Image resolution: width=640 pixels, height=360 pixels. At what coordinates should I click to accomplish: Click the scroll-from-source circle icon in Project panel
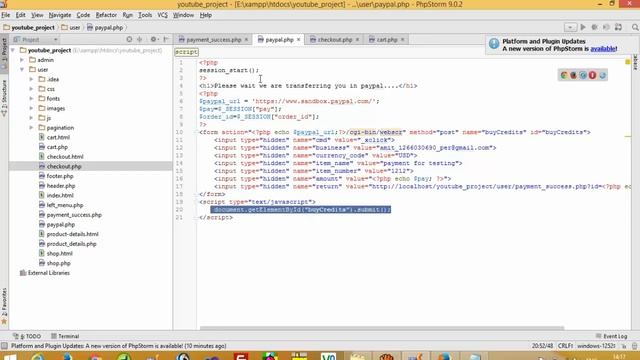pos(129,40)
